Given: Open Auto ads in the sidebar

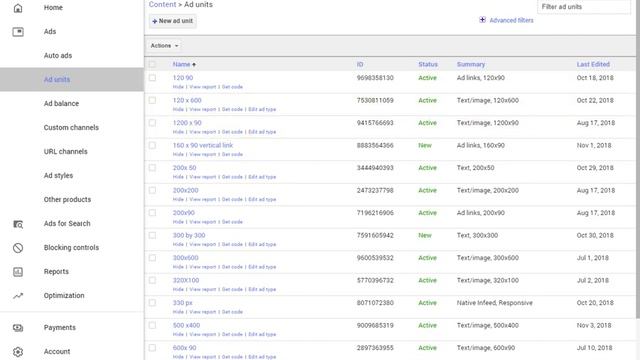Looking at the screenshot, I should (x=58, y=56).
